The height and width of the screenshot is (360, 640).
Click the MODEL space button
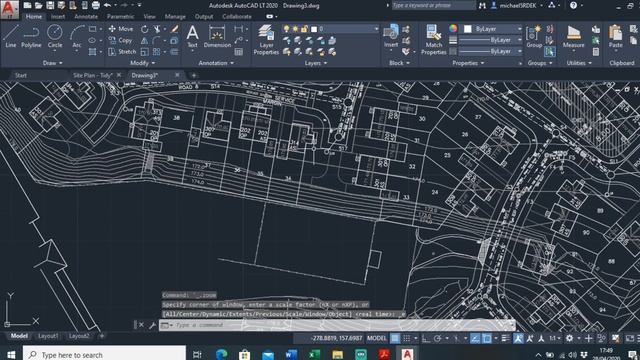[376, 338]
